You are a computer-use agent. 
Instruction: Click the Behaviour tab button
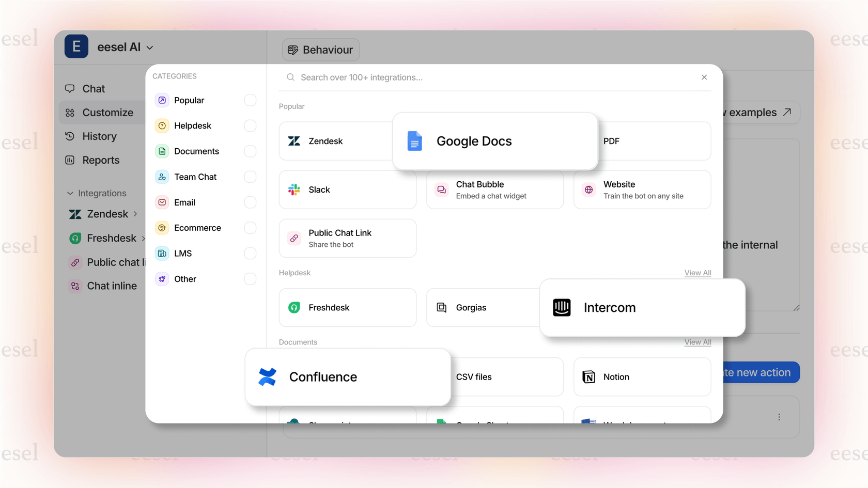click(320, 50)
